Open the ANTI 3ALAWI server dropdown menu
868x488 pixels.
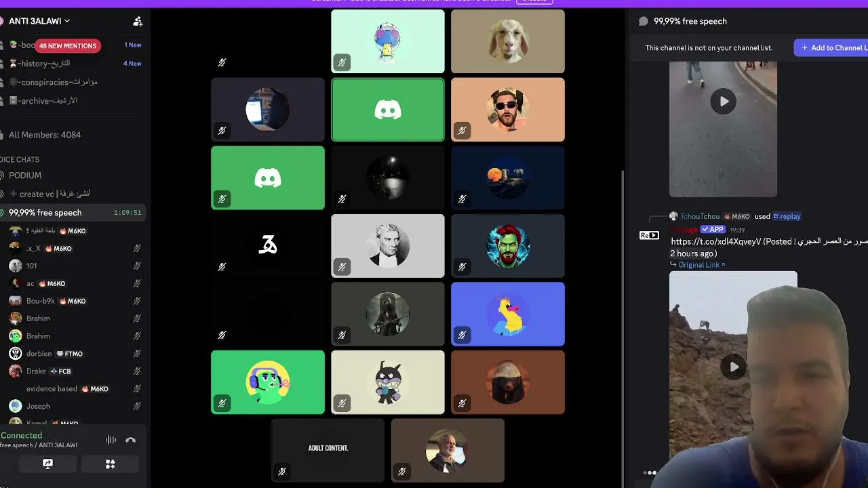point(39,21)
